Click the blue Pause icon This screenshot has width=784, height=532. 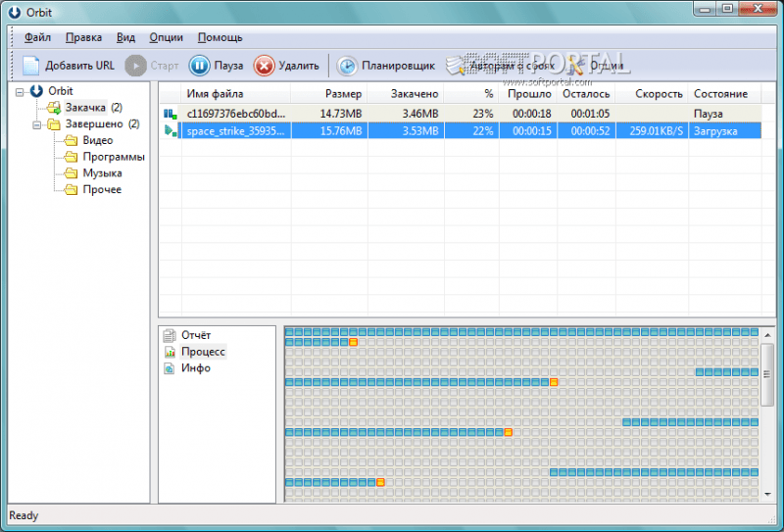pyautogui.click(x=199, y=66)
